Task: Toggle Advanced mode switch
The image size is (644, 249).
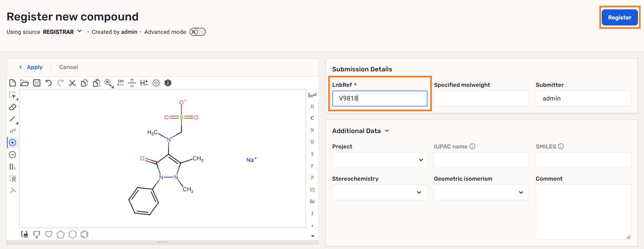Action: 197,32
